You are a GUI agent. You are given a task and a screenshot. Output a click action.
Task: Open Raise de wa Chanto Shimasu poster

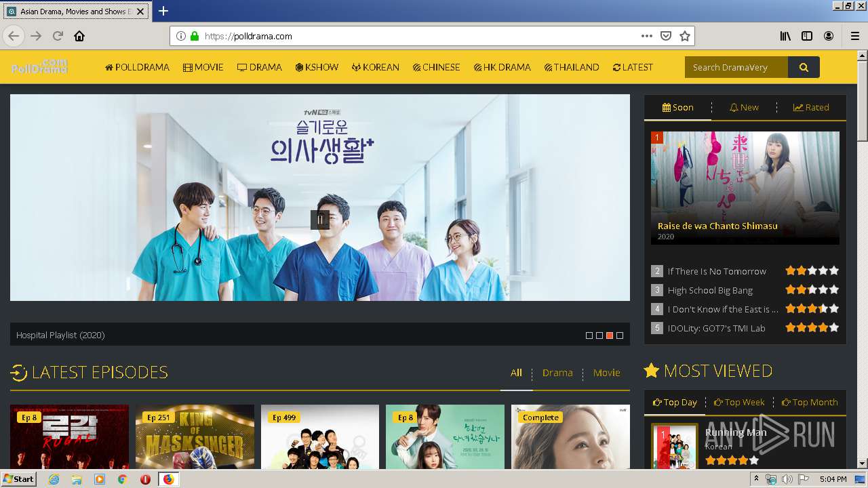coord(745,188)
